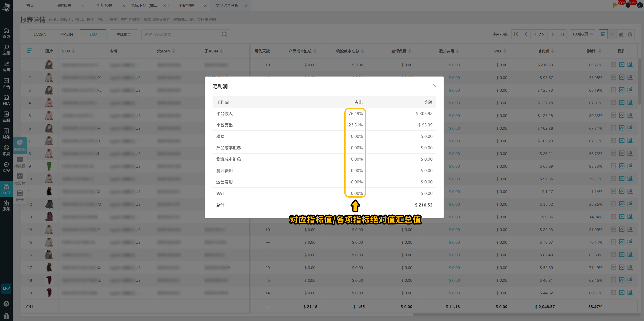Click 总计 $ 210.53 amount in dialog
644x321 pixels.
tap(424, 205)
